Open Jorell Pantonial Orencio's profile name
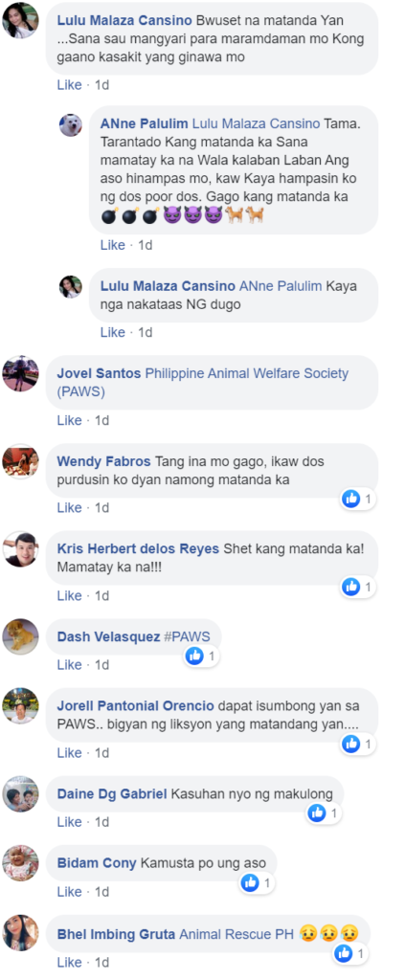The width and height of the screenshot is (405, 980). (136, 705)
